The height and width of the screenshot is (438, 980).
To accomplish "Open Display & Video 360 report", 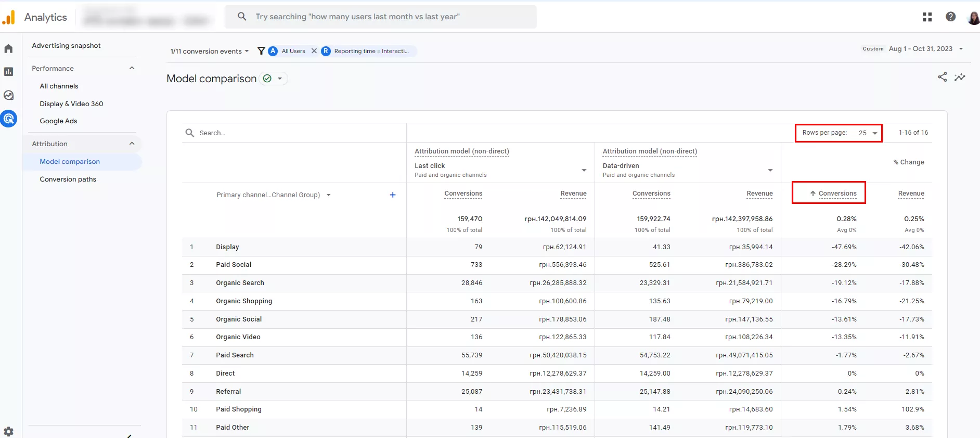I will coord(71,104).
